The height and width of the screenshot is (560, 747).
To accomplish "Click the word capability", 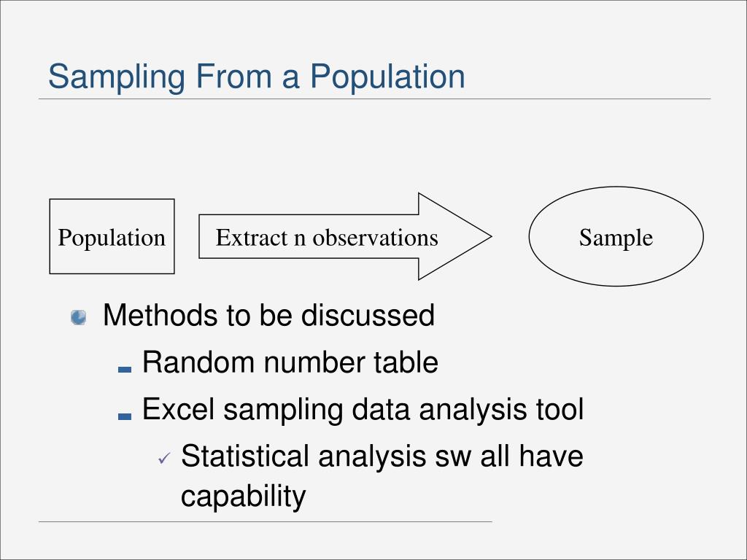I will pyautogui.click(x=244, y=497).
